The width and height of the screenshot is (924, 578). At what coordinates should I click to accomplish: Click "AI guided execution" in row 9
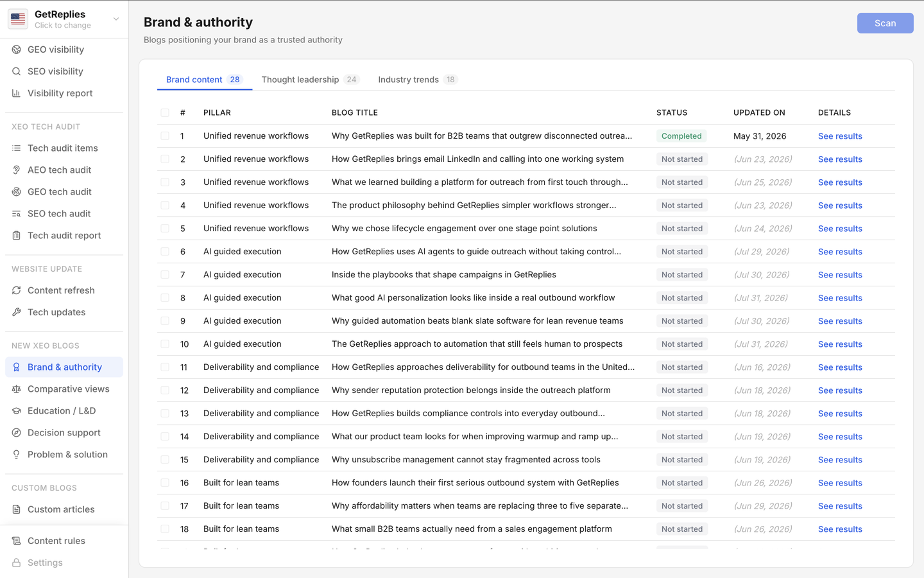click(x=243, y=321)
